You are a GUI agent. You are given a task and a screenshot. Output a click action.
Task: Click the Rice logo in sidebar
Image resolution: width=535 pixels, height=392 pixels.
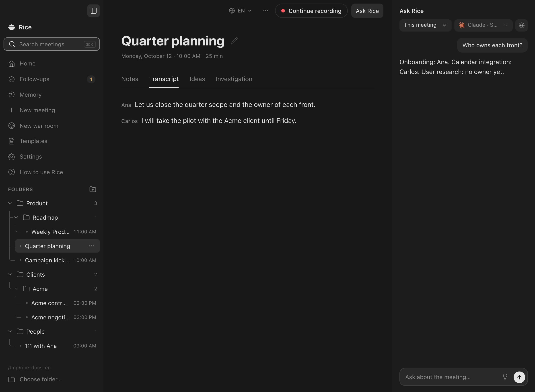[11, 27]
